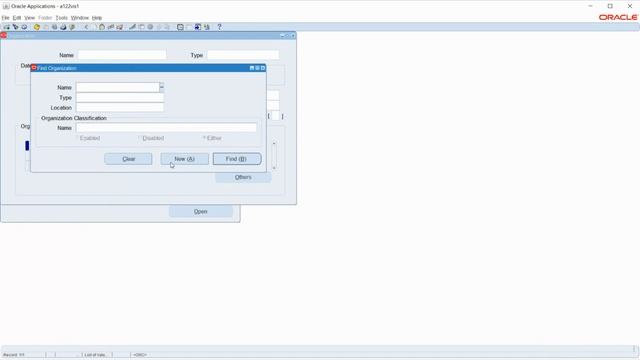Click the Clear button

point(128,159)
